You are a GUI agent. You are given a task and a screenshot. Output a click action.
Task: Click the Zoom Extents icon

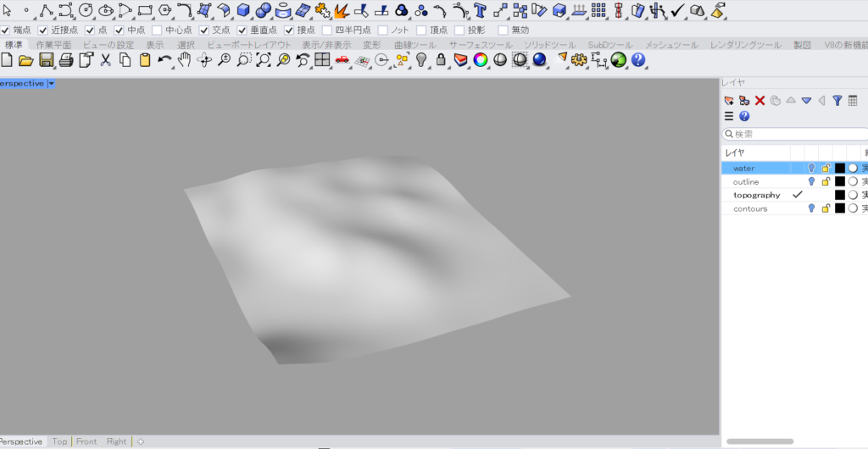pos(264,60)
